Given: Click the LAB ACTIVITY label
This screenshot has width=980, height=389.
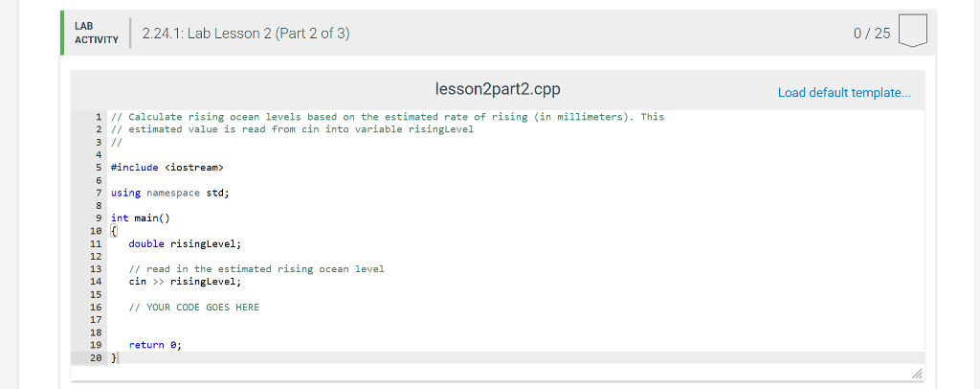Looking at the screenshot, I should [96, 34].
